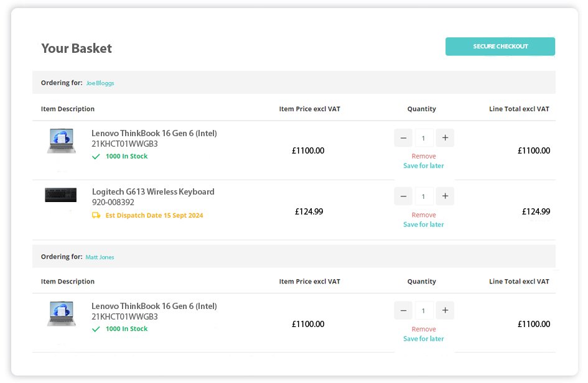Increase quantity of Joe Bloggs's ThinkBook
Image resolution: width=588 pixels, height=383 pixels.
point(445,138)
